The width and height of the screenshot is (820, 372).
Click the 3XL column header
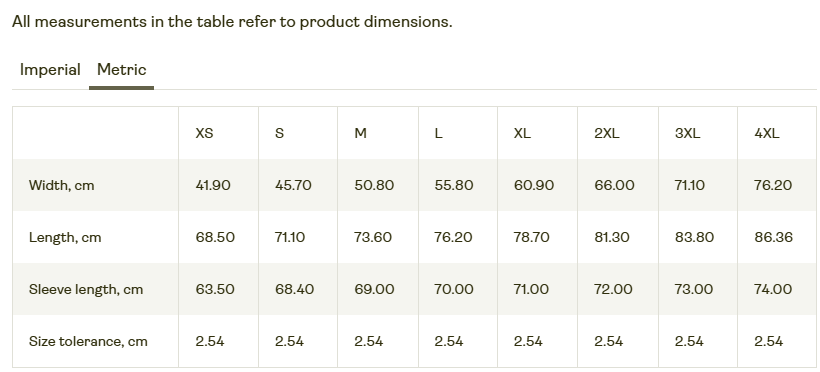(687, 133)
